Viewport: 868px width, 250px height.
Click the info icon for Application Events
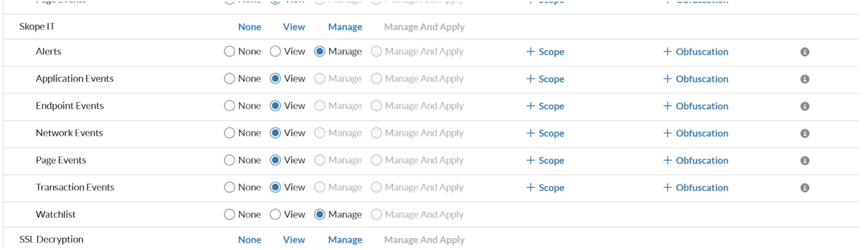tap(804, 79)
